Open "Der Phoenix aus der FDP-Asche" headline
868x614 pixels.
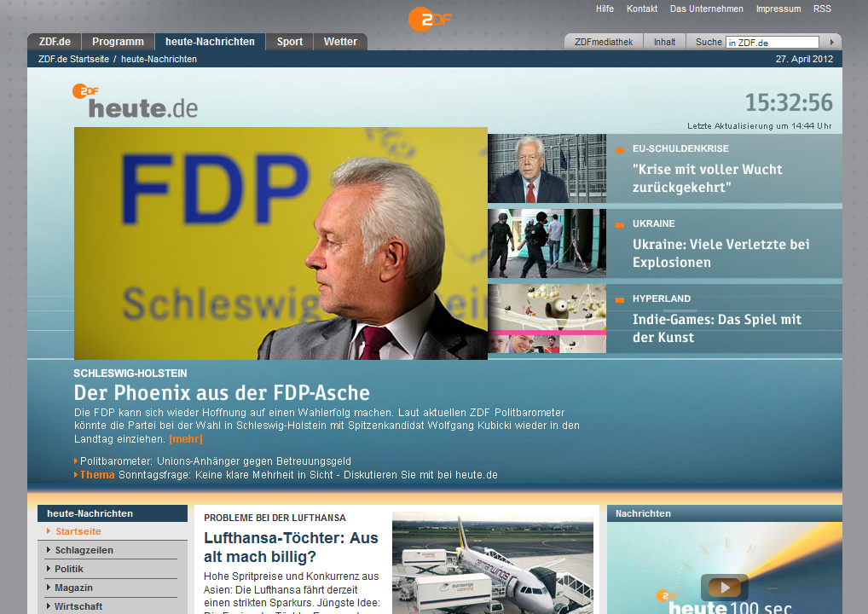(222, 392)
